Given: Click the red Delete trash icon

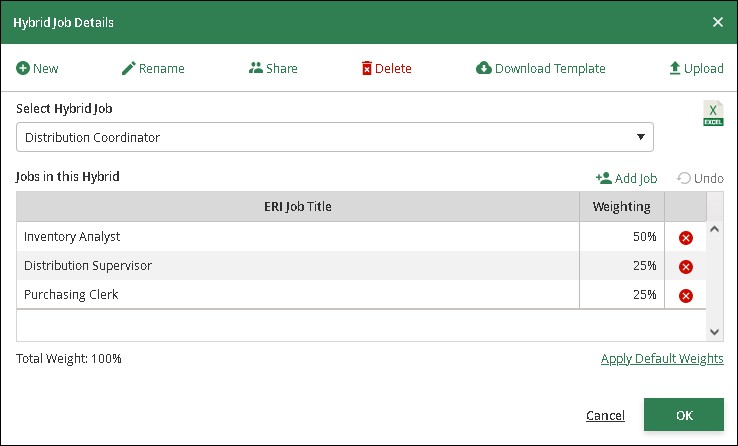Looking at the screenshot, I should point(367,68).
